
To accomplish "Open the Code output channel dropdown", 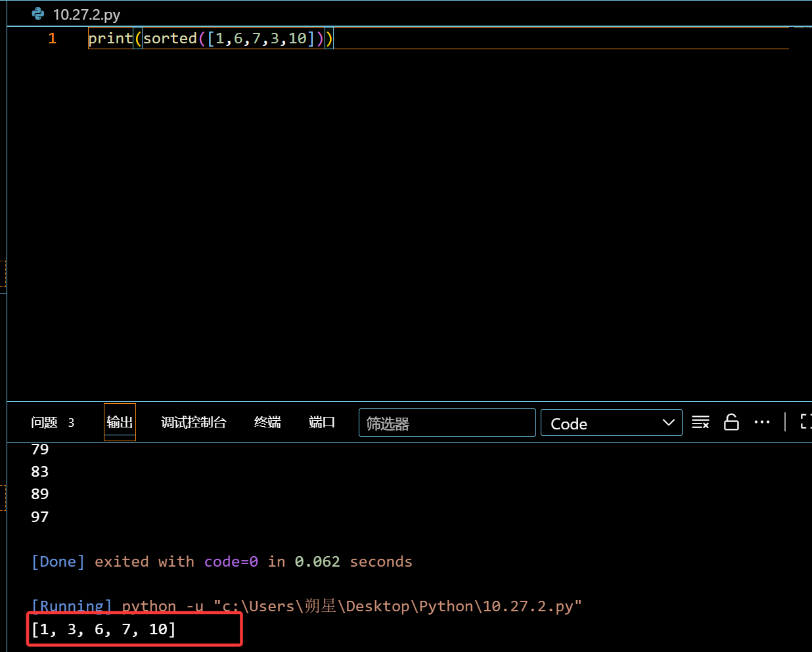I will pos(611,423).
